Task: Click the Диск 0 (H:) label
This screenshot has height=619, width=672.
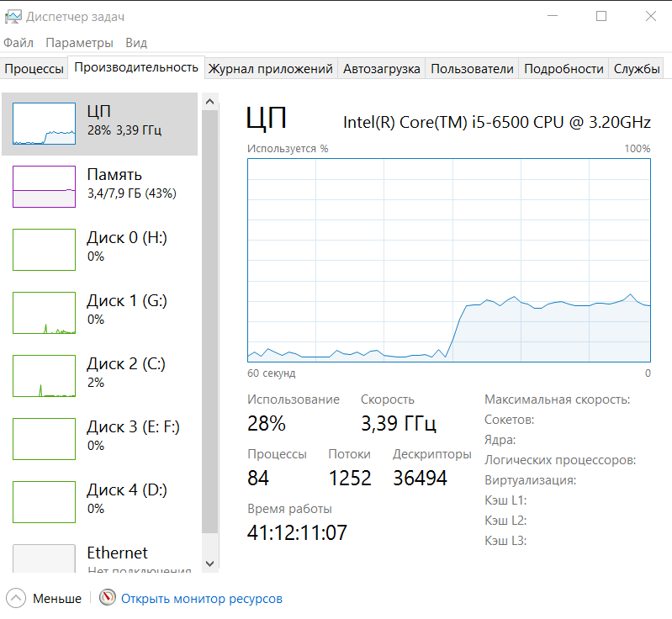Action: click(127, 237)
